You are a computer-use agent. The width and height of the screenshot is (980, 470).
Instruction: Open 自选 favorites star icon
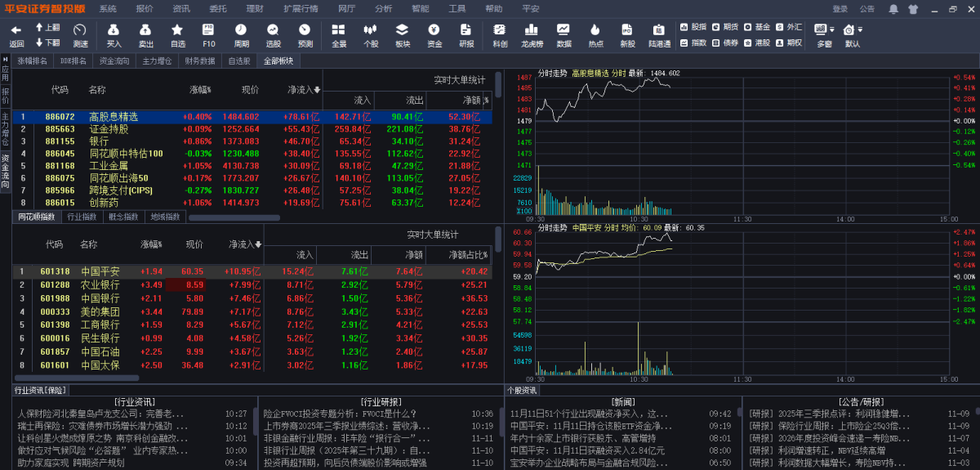177,34
